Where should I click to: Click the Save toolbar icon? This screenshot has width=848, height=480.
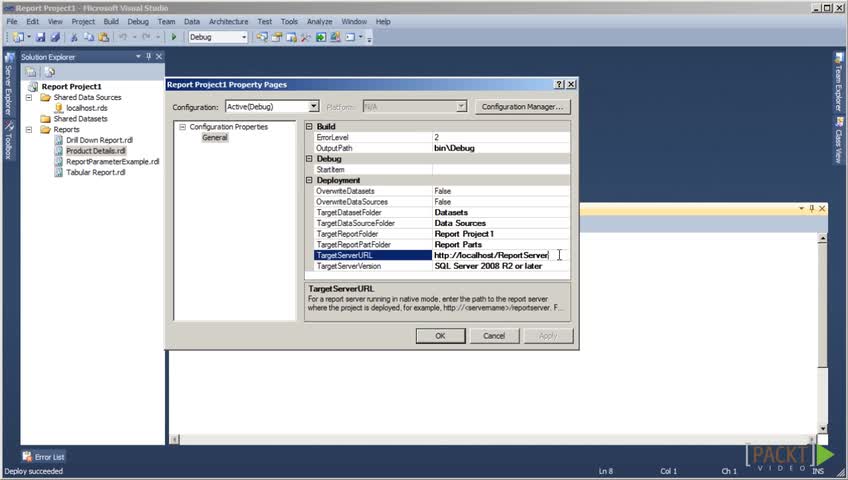41,37
